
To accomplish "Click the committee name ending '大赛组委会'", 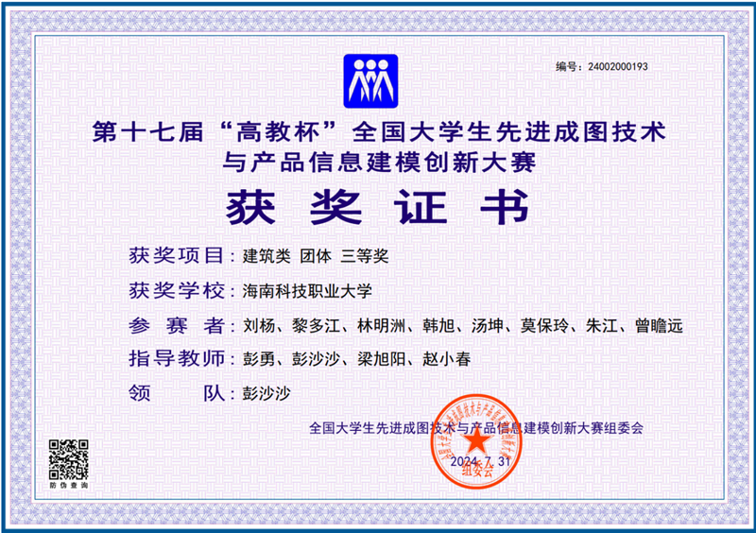I will [476, 428].
